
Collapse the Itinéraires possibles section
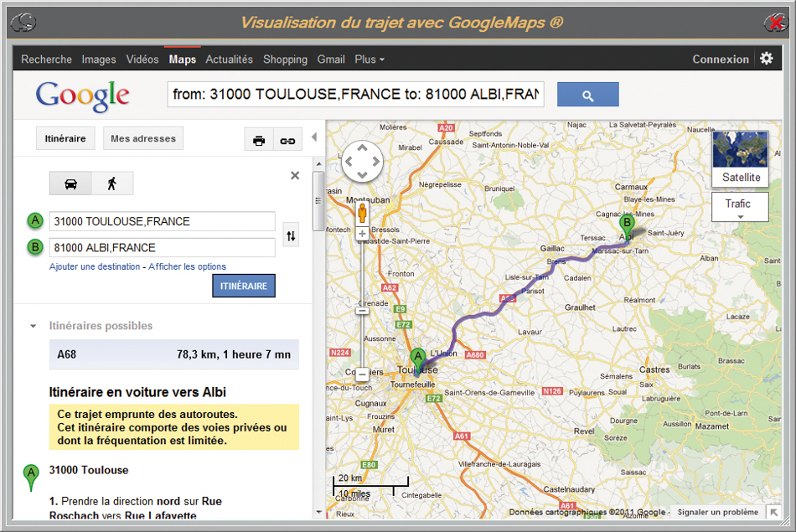click(x=33, y=326)
